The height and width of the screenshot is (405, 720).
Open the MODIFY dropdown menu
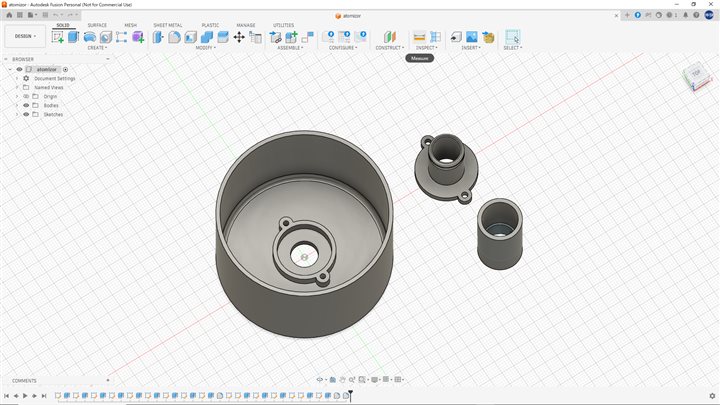click(205, 48)
